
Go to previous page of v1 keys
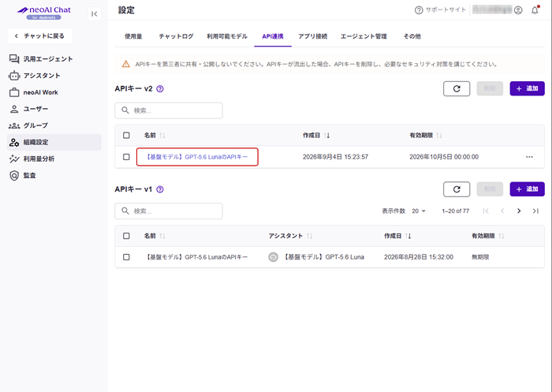click(502, 211)
